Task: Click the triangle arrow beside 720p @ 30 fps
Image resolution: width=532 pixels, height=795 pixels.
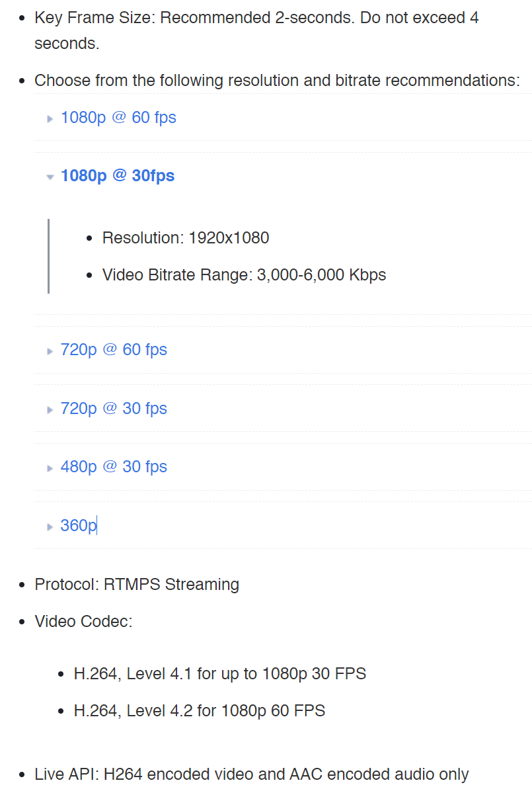Action: click(x=50, y=410)
